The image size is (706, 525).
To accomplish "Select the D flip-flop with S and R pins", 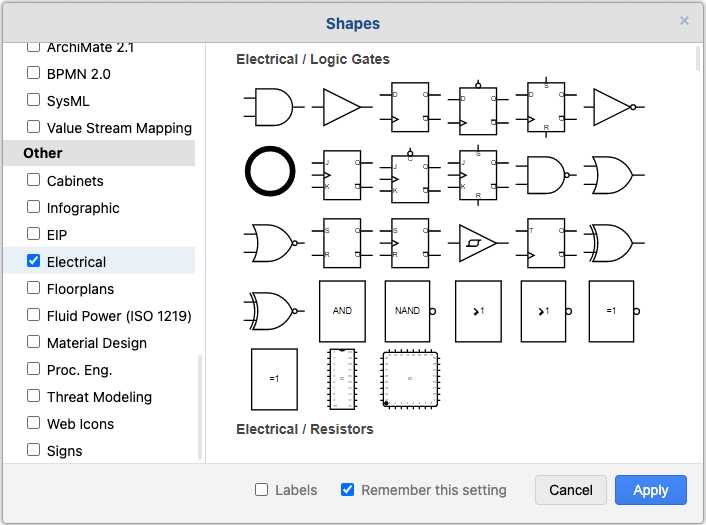I will [546, 107].
